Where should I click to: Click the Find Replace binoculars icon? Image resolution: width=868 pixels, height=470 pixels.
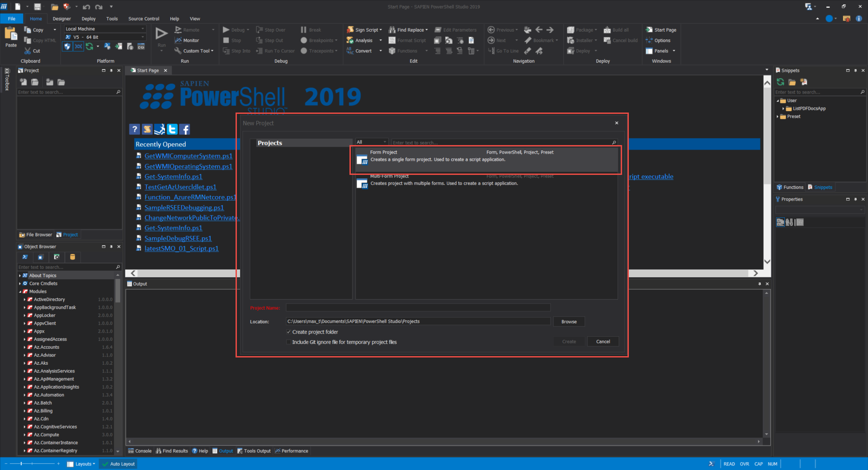pyautogui.click(x=392, y=30)
